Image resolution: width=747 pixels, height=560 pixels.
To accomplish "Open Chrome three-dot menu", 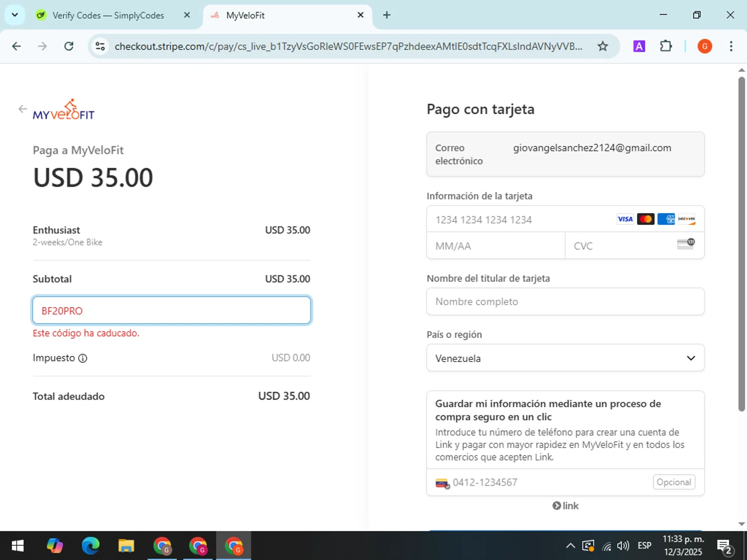I will tap(731, 46).
